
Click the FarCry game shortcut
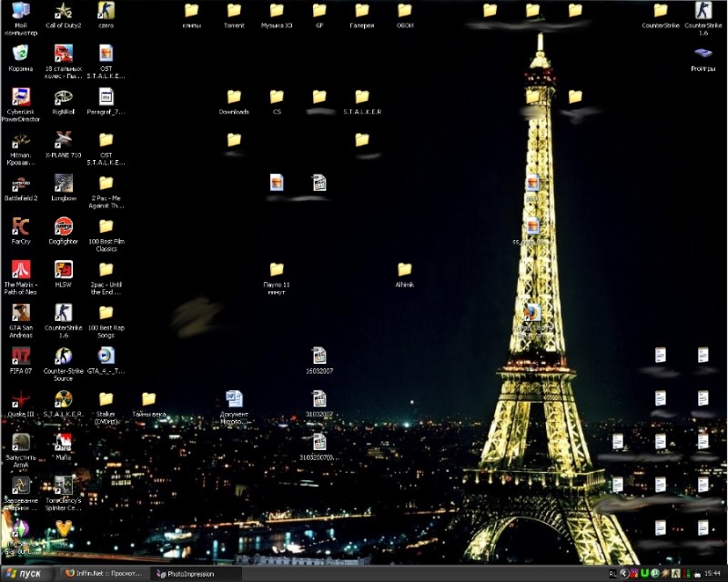coord(20,226)
